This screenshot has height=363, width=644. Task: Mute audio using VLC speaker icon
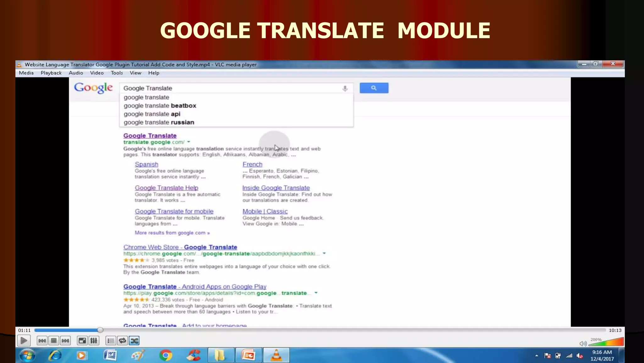click(583, 343)
